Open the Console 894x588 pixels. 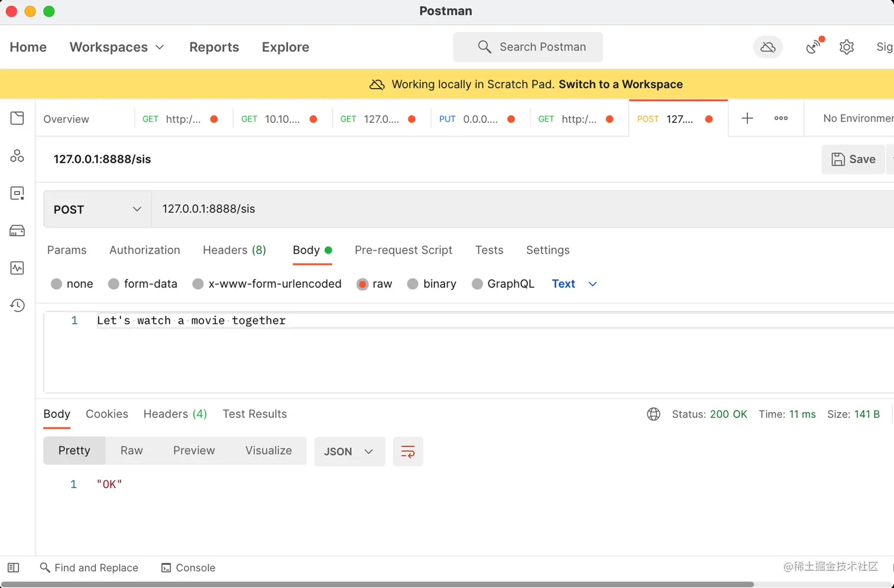coord(188,568)
